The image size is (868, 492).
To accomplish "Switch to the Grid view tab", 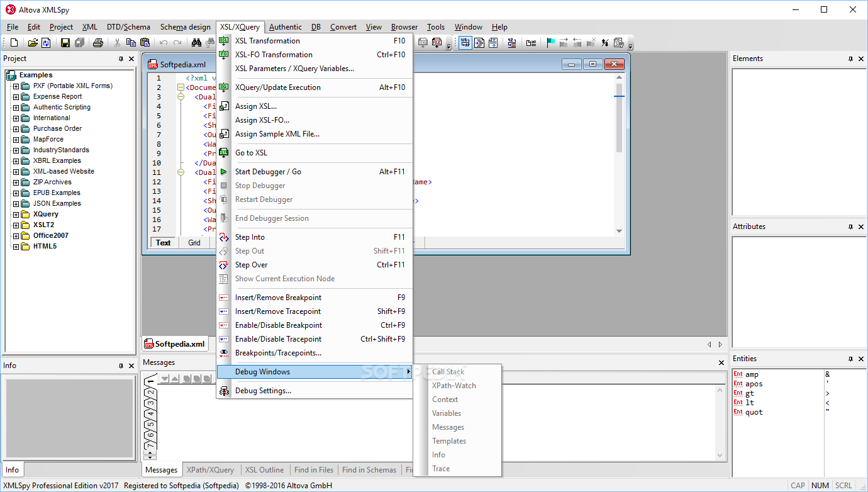I will click(x=194, y=243).
